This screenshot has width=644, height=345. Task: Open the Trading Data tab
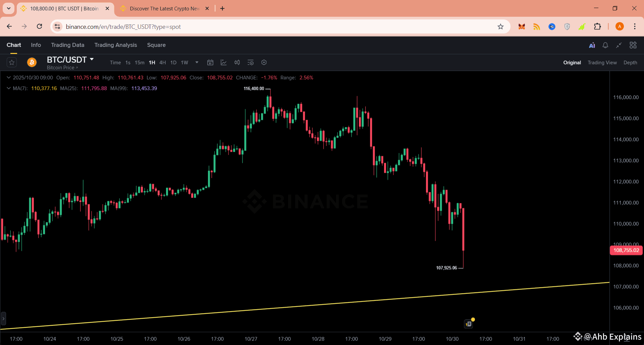pos(68,45)
